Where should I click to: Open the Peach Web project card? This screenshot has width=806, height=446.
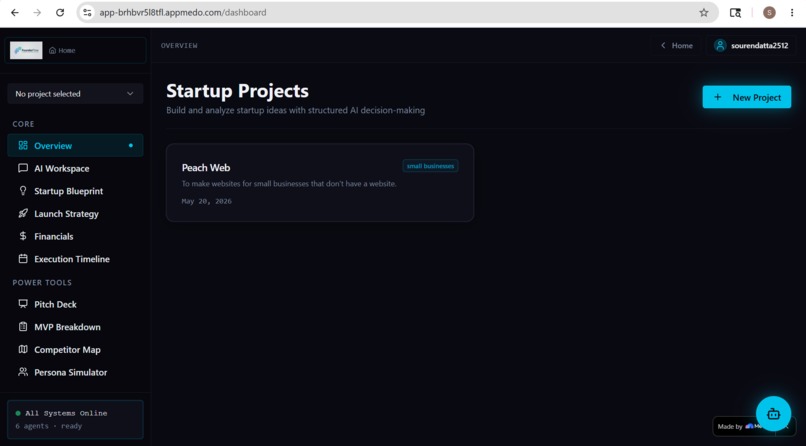tap(320, 183)
